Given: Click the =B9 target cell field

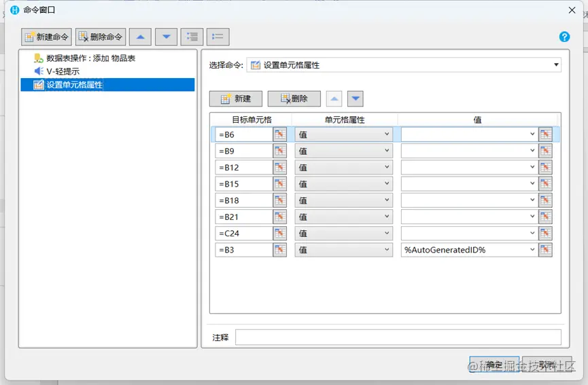Looking at the screenshot, I should coord(244,151).
